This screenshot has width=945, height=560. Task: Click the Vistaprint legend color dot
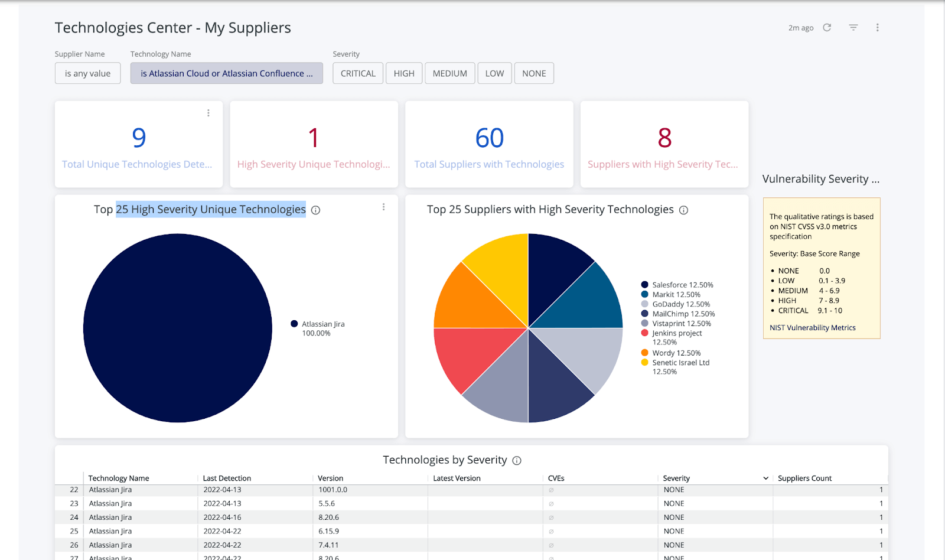click(x=644, y=323)
